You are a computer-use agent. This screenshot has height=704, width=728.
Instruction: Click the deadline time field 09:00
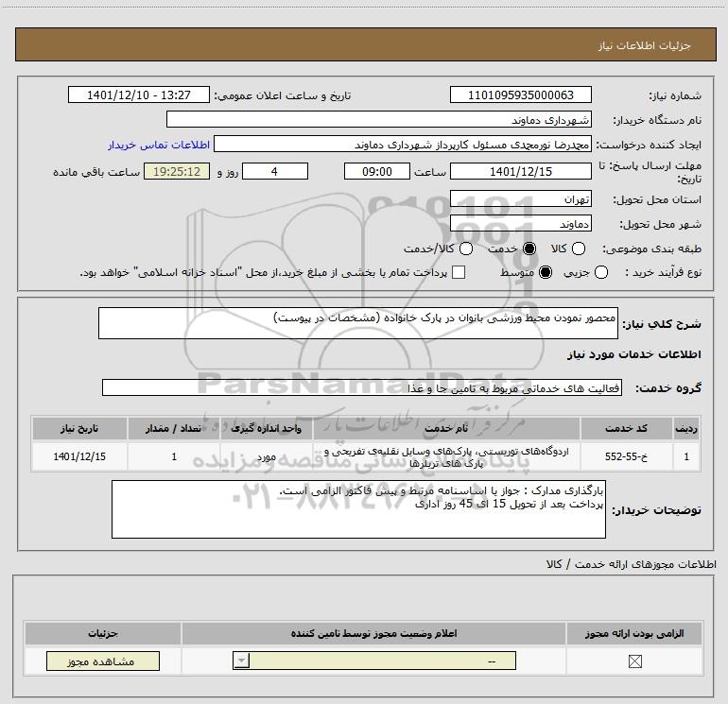point(377,171)
